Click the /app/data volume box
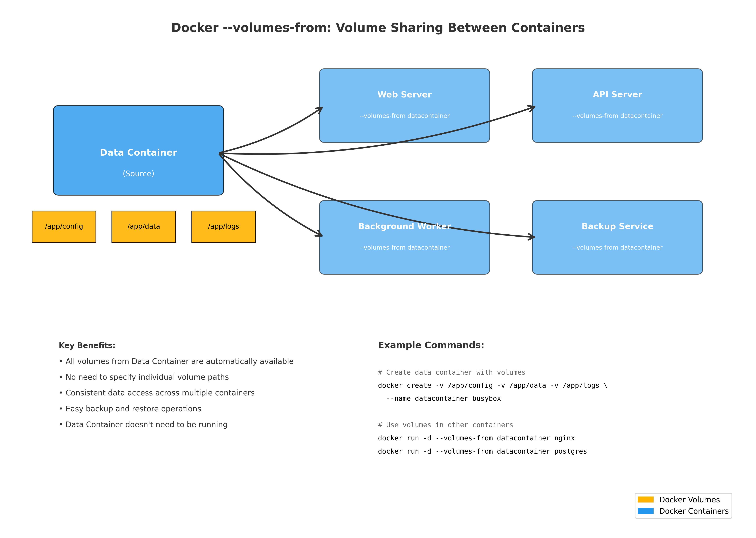 pyautogui.click(x=144, y=227)
